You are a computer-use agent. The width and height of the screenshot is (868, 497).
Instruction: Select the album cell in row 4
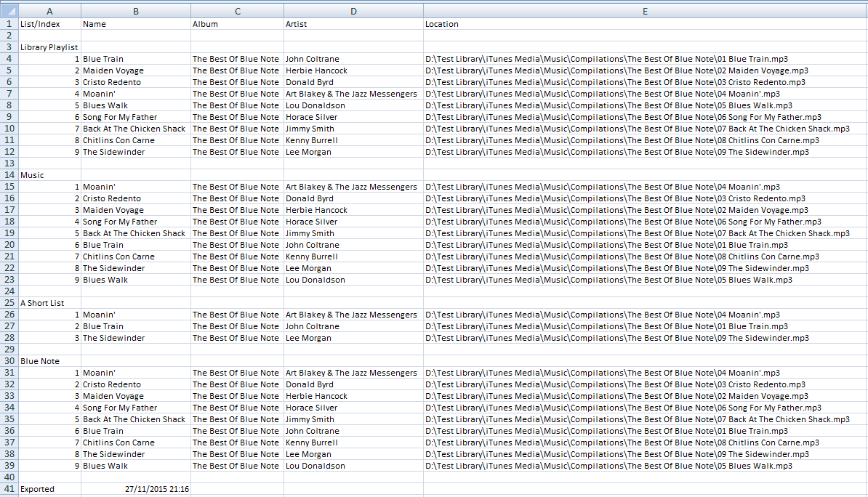[238, 59]
